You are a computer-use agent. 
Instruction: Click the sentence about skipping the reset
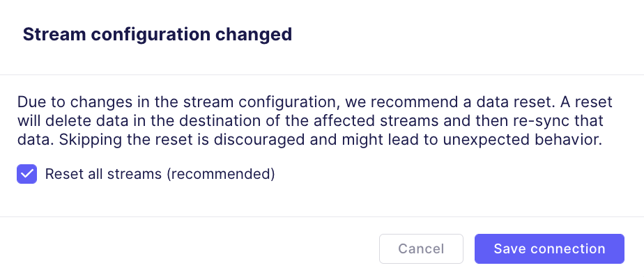click(x=330, y=140)
